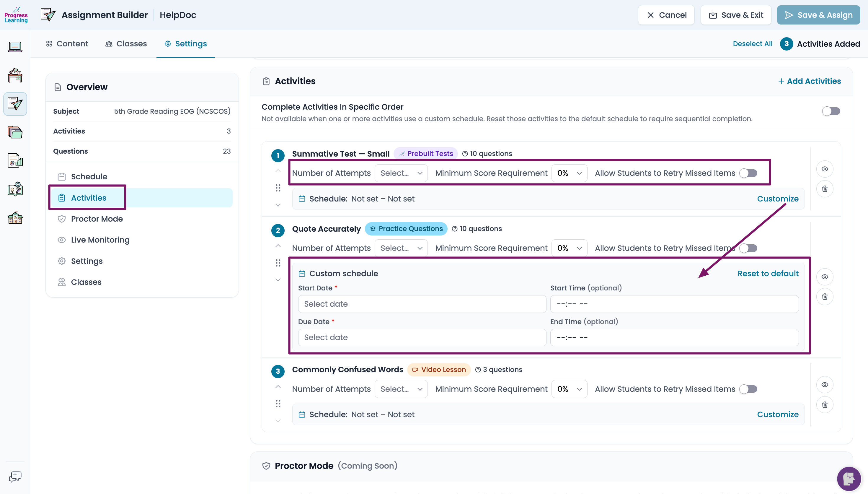The image size is (868, 494).
Task: Click the Practice Questions tag
Action: click(406, 229)
